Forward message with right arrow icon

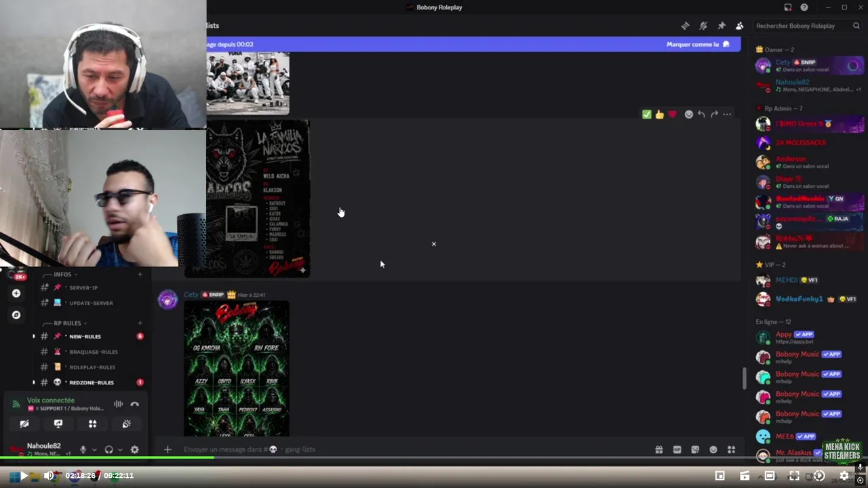(714, 115)
